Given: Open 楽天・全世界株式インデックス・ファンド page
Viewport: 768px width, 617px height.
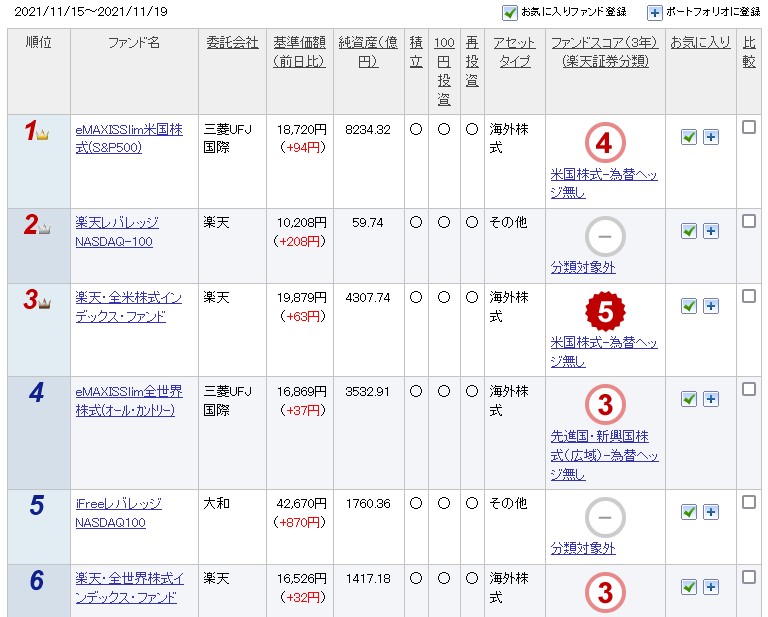Looking at the screenshot, I should pos(129,588).
